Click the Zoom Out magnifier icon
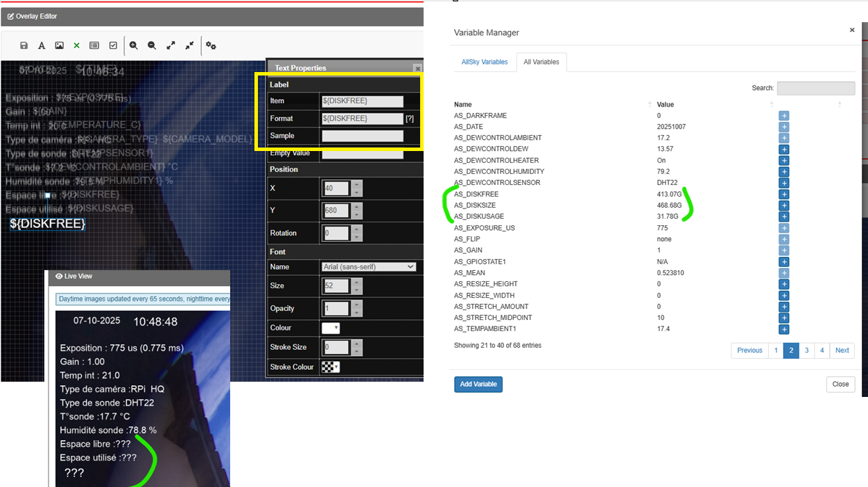 coord(152,46)
